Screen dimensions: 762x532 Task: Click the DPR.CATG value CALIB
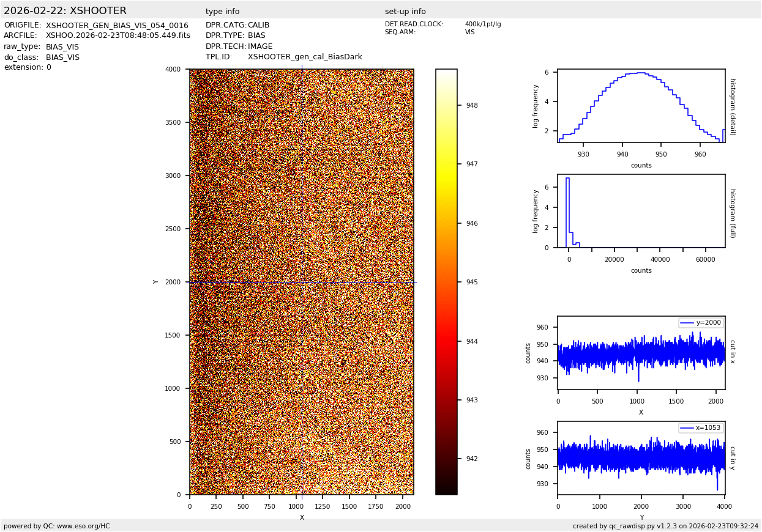click(x=258, y=26)
